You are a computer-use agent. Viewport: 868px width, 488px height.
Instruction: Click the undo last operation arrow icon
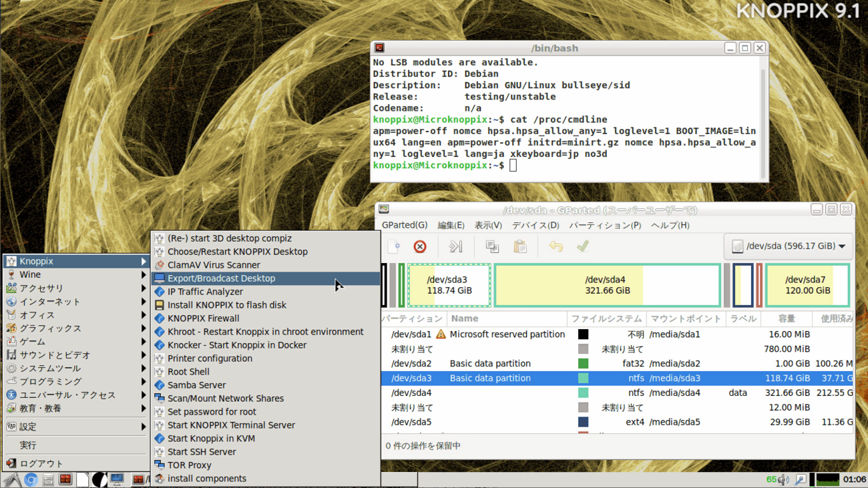[556, 246]
